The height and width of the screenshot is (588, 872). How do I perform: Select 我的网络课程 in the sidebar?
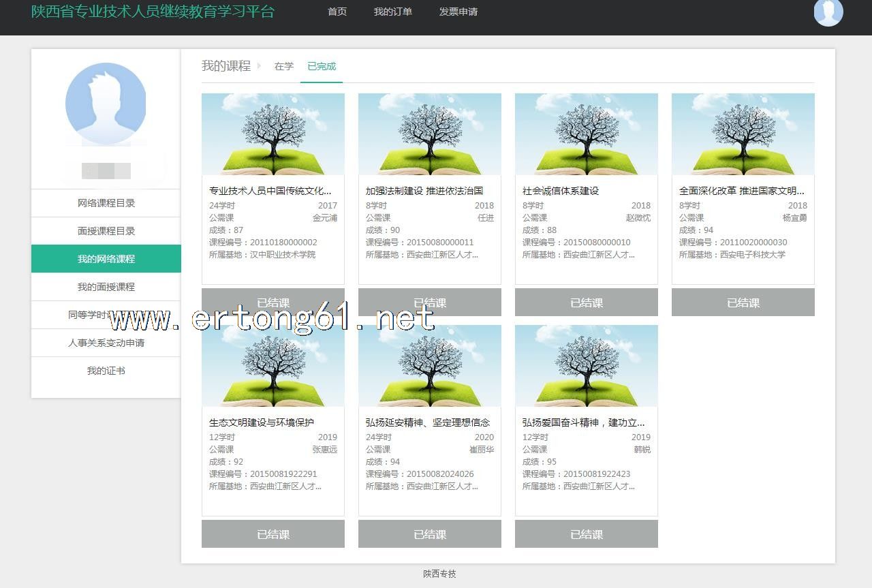tap(106, 259)
